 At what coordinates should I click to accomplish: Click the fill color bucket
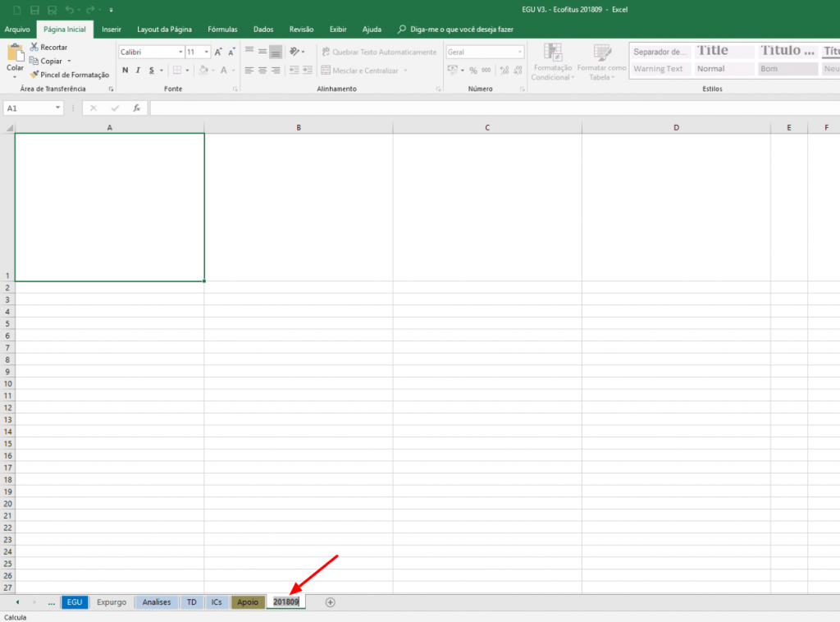pos(203,71)
